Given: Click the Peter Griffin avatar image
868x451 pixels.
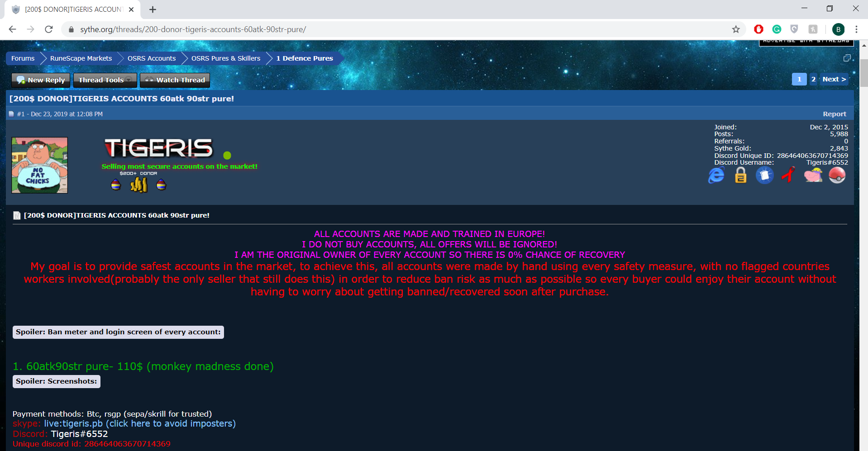Looking at the screenshot, I should coord(39,165).
